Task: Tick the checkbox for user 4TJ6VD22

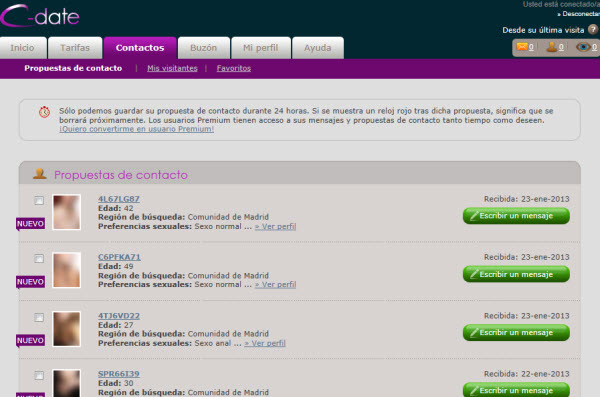Action: pos(39,317)
